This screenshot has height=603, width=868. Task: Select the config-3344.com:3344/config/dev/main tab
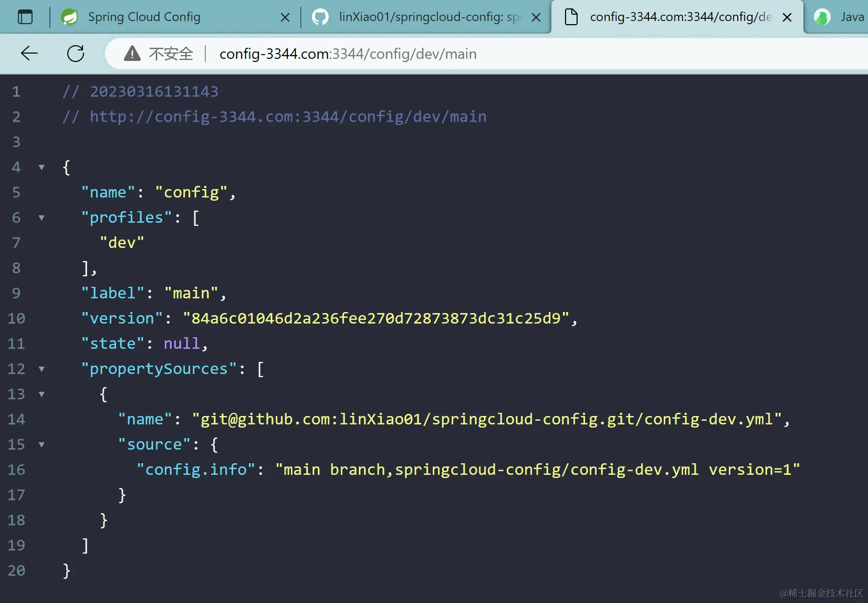point(677,17)
